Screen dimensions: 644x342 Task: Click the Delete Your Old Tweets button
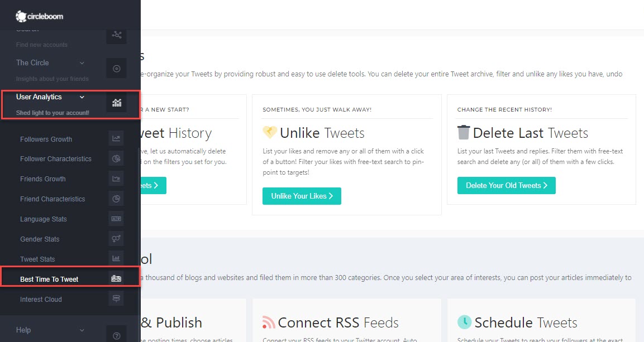click(x=507, y=185)
